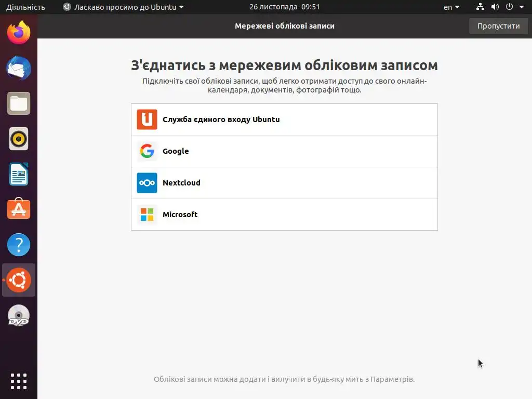This screenshot has width=532, height=399.
Task: Click the Ubuntu single sign-on logo icon
Action: 147,119
